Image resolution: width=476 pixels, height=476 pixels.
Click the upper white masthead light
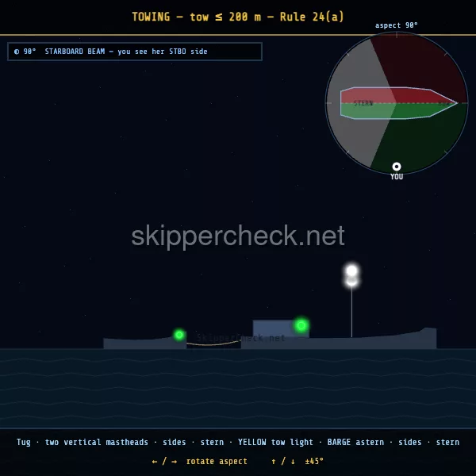pos(351,271)
